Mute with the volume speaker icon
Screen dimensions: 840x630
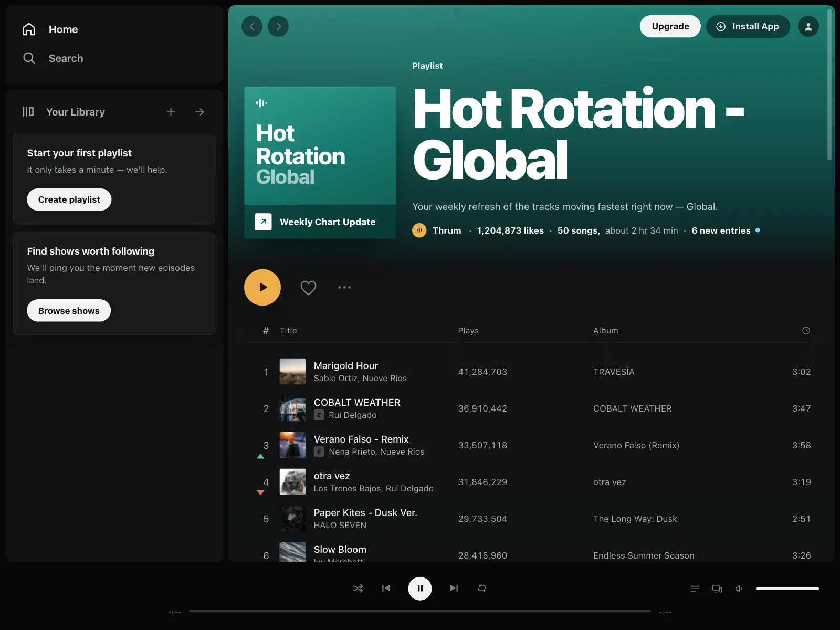[x=739, y=589]
